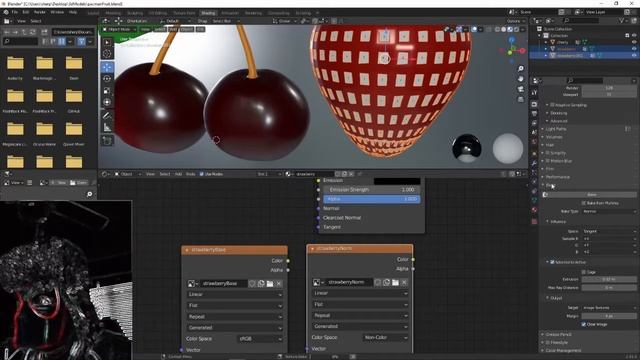Select the 3D Cursor tool
This screenshot has height=360, width=640.
point(107,53)
